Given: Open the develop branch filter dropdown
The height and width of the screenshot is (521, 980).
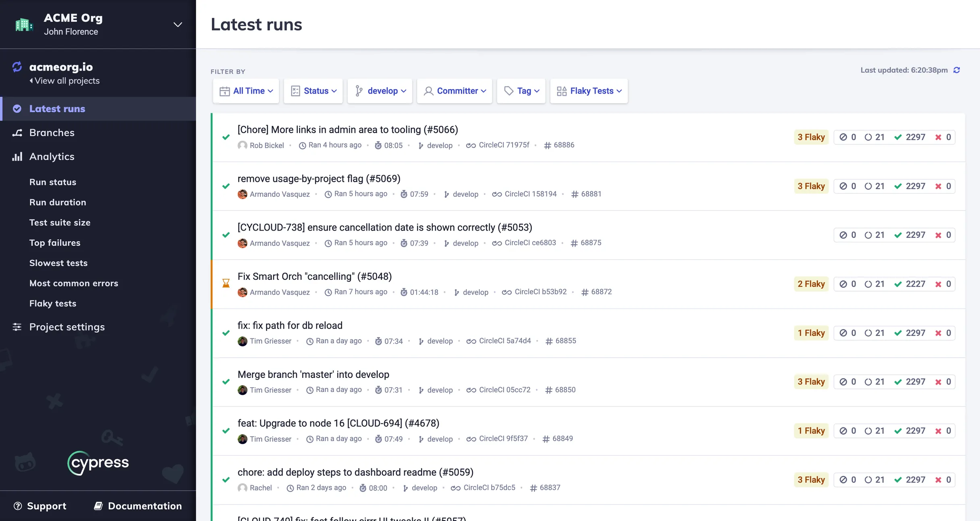Looking at the screenshot, I should point(380,91).
